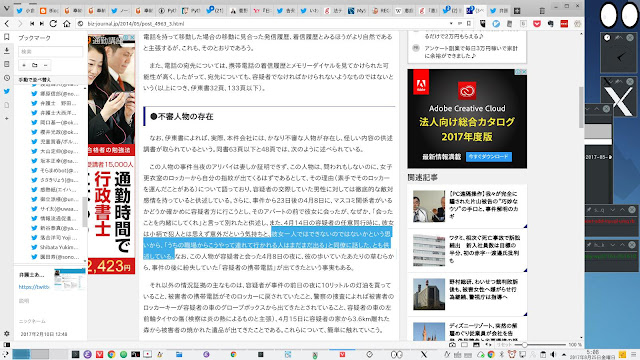
Task: Open the Twitter web panel
Action: point(7,91)
